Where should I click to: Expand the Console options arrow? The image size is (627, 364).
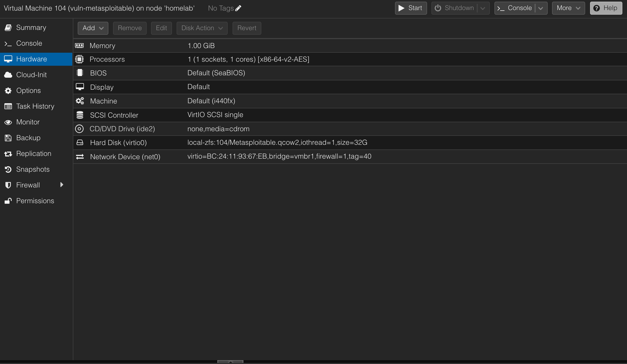point(541,8)
